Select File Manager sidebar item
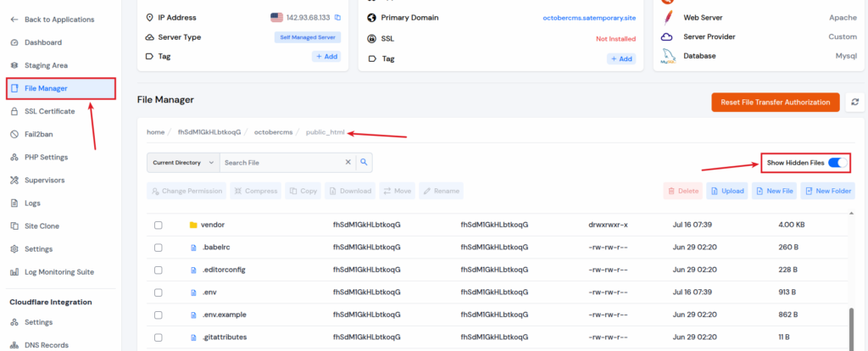This screenshot has width=868, height=351. 61,88
